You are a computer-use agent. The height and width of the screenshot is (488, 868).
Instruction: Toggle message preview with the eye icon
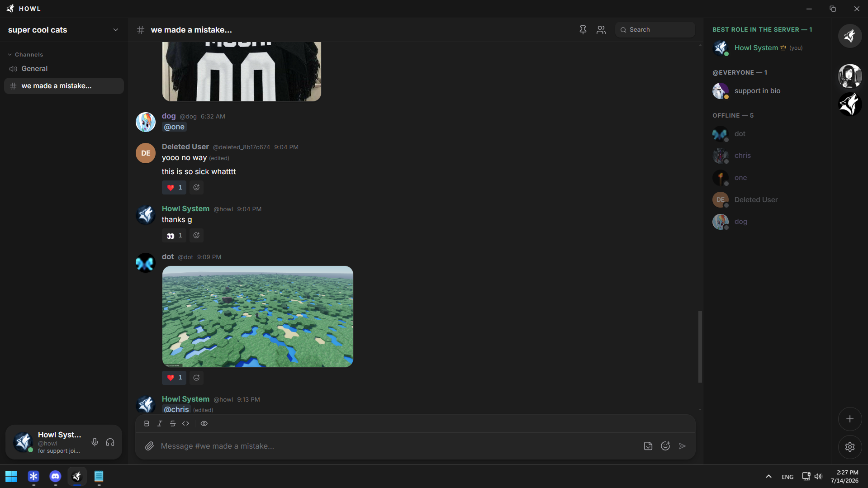coord(204,424)
